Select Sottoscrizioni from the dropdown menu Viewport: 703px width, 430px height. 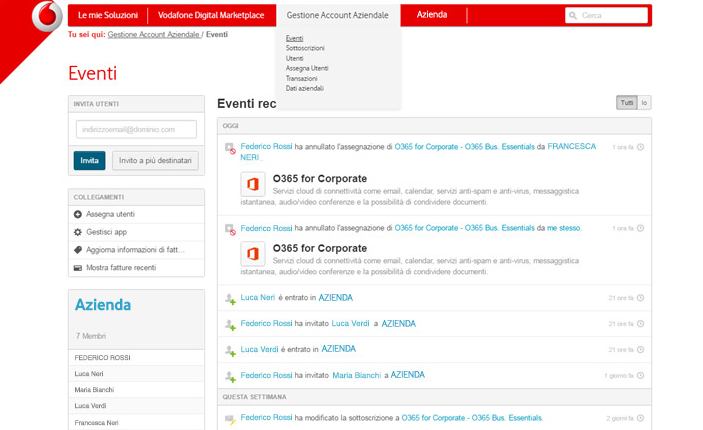point(304,48)
